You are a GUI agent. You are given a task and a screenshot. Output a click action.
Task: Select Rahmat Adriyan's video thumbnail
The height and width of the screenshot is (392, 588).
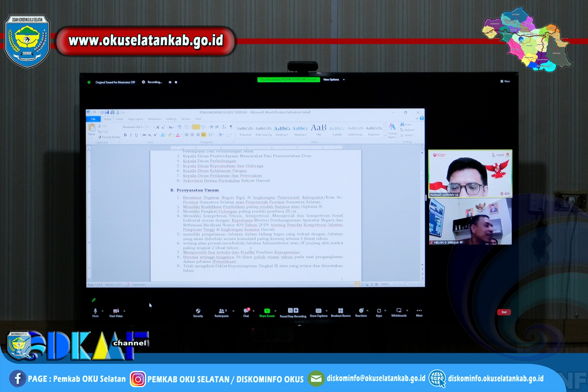pos(470,174)
